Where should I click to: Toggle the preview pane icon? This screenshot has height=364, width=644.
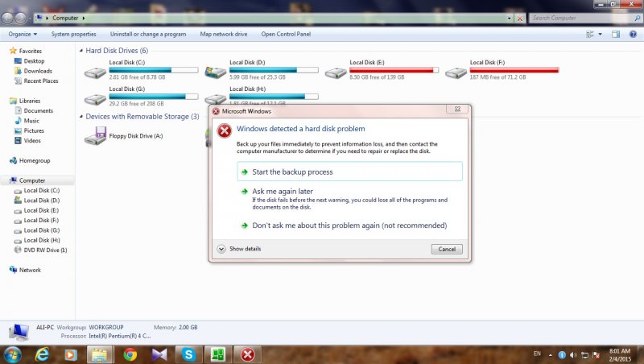click(x=616, y=34)
